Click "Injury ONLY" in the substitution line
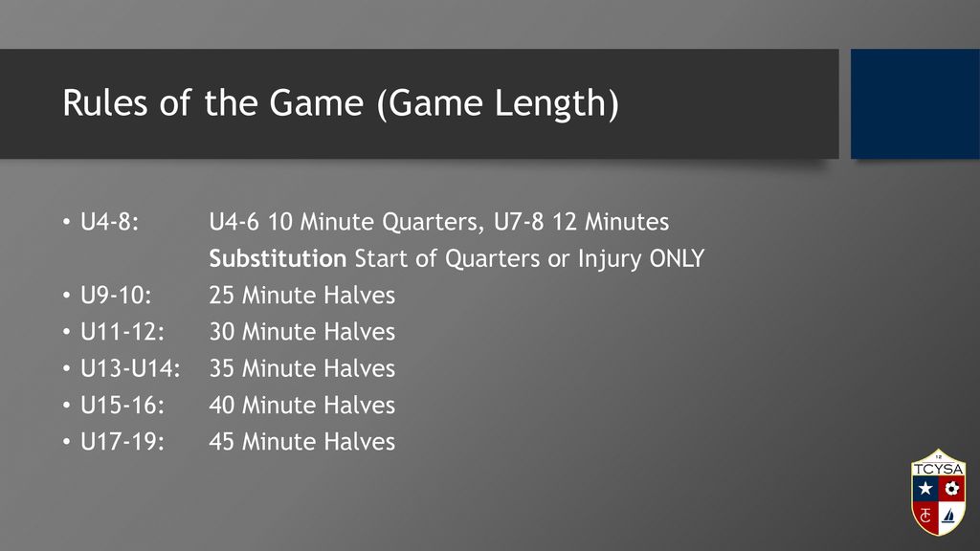The image size is (980, 551). [x=641, y=259]
